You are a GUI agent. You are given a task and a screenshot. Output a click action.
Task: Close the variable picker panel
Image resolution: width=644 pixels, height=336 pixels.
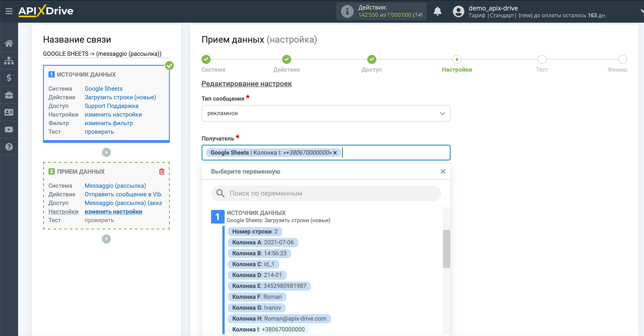443,171
